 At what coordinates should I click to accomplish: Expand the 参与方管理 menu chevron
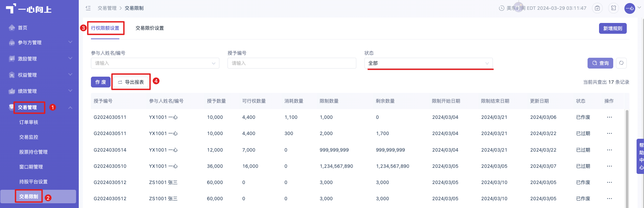point(70,42)
